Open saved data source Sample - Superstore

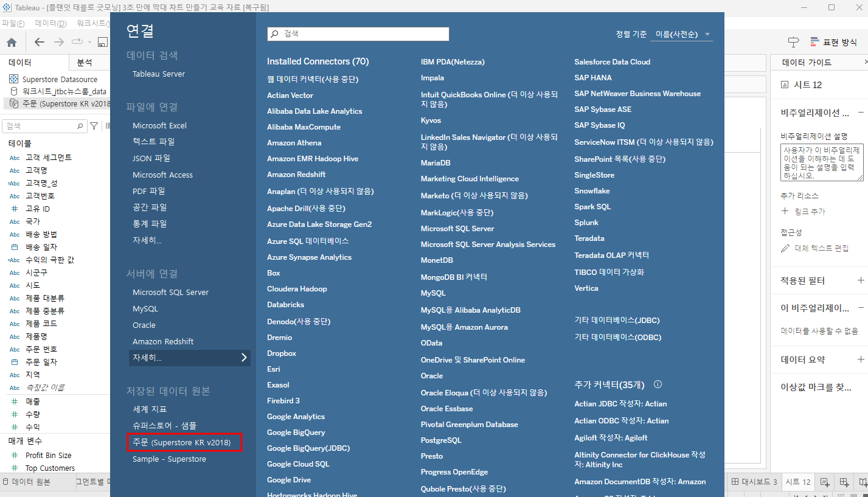pos(169,459)
